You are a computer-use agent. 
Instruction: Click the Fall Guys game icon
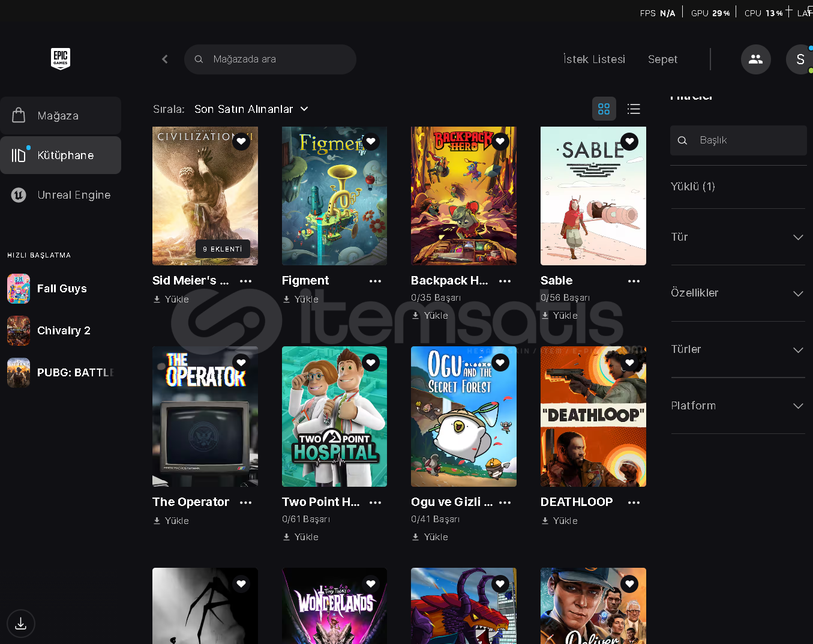[x=19, y=289]
